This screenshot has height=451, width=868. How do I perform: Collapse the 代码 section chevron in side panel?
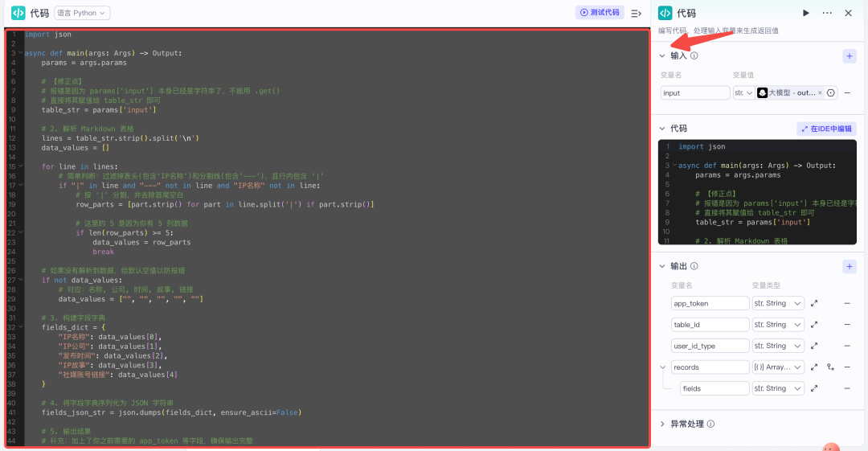pyautogui.click(x=662, y=129)
